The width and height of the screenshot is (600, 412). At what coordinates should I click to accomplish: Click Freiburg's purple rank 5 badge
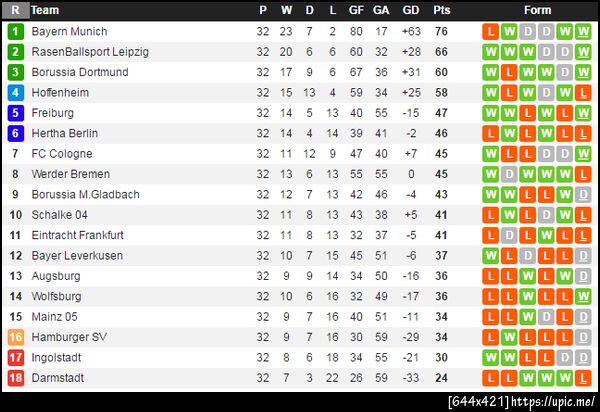[15, 113]
